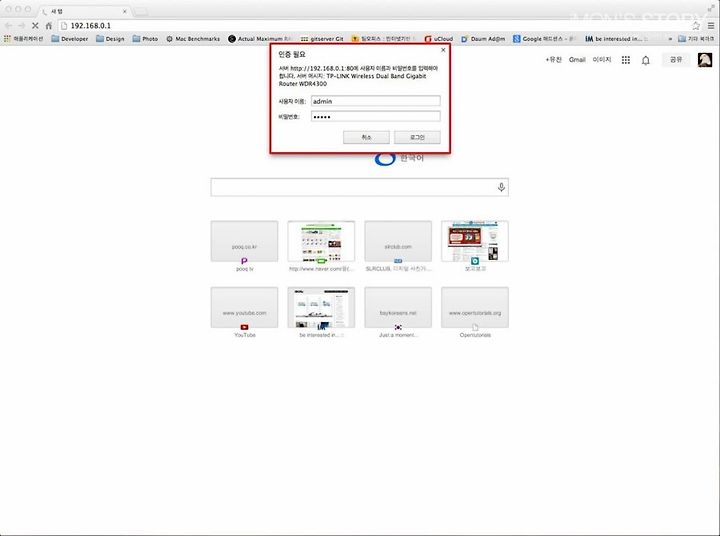Open gitserver Git bookmark
The image size is (720, 536).
click(322, 39)
